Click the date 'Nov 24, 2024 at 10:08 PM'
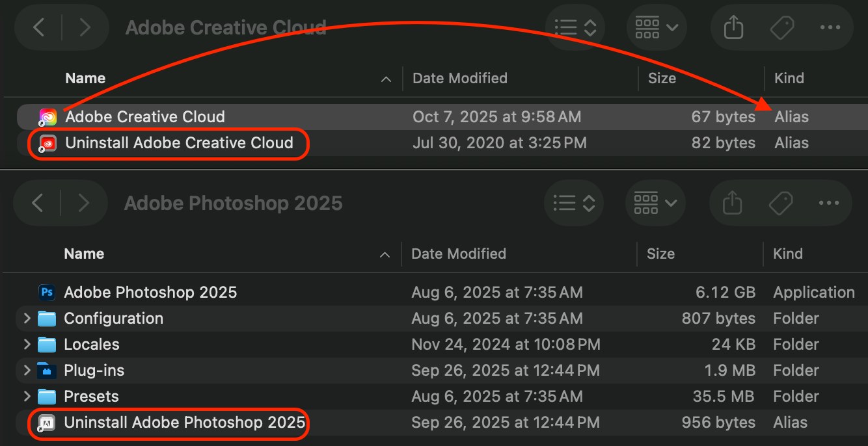Image resolution: width=868 pixels, height=446 pixels. click(506, 345)
